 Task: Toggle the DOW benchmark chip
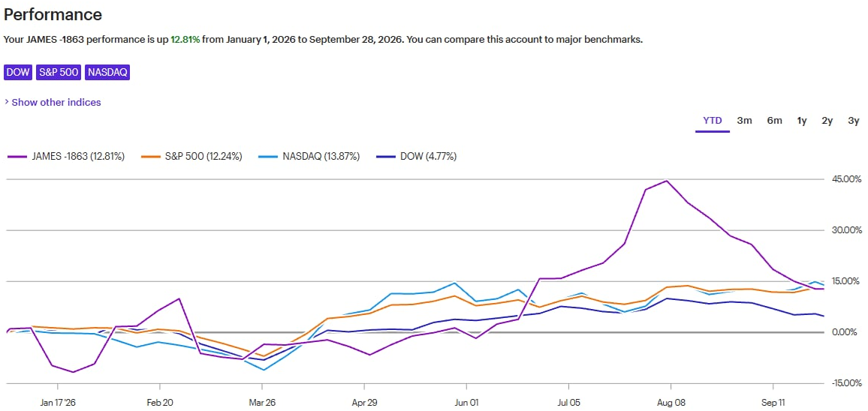tap(18, 73)
